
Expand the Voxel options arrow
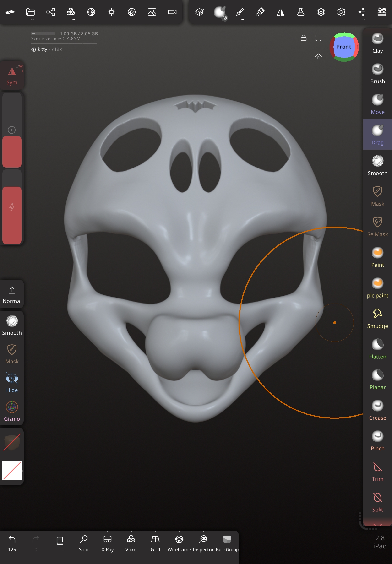point(131,531)
